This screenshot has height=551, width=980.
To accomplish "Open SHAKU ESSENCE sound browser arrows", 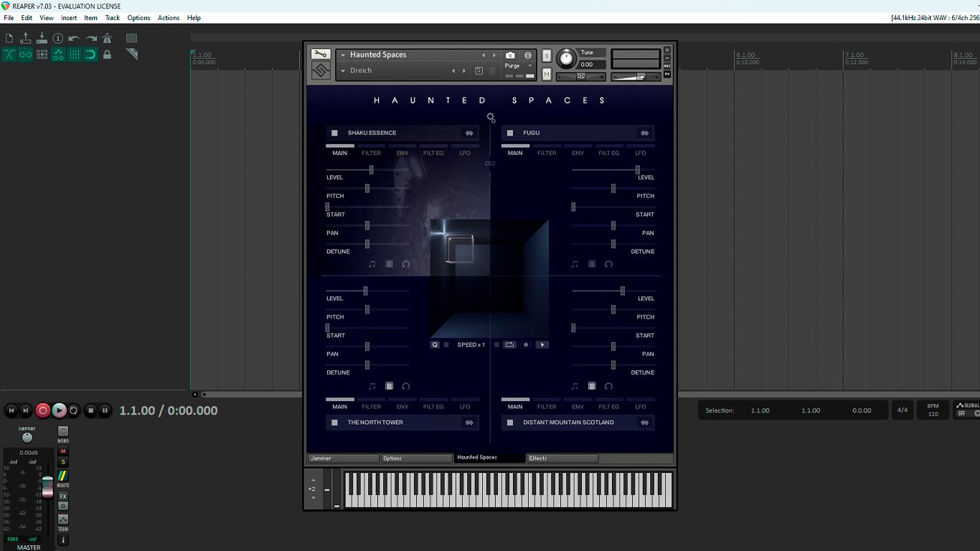I will point(469,133).
